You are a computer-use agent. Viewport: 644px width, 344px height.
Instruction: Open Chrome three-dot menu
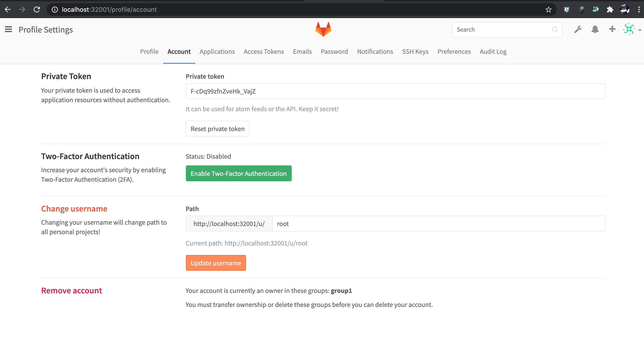(x=639, y=9)
